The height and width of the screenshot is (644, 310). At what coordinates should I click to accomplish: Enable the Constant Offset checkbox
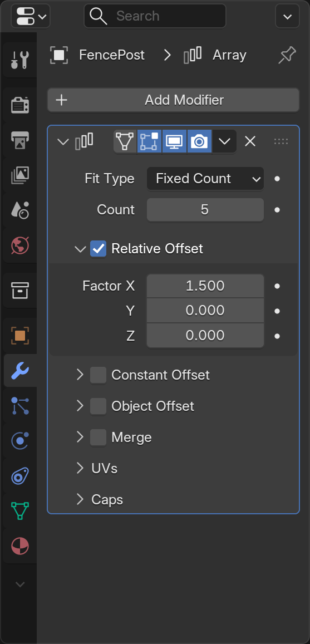coord(98,375)
